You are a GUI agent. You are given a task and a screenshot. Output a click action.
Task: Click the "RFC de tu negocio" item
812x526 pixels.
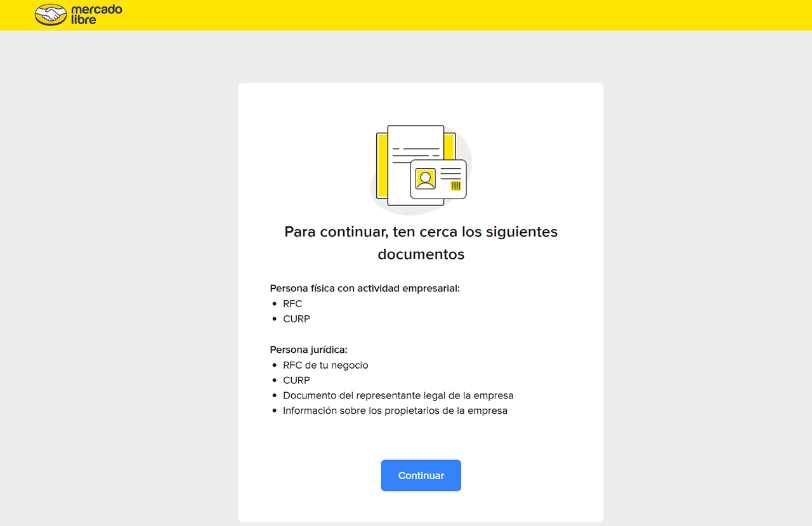click(325, 365)
